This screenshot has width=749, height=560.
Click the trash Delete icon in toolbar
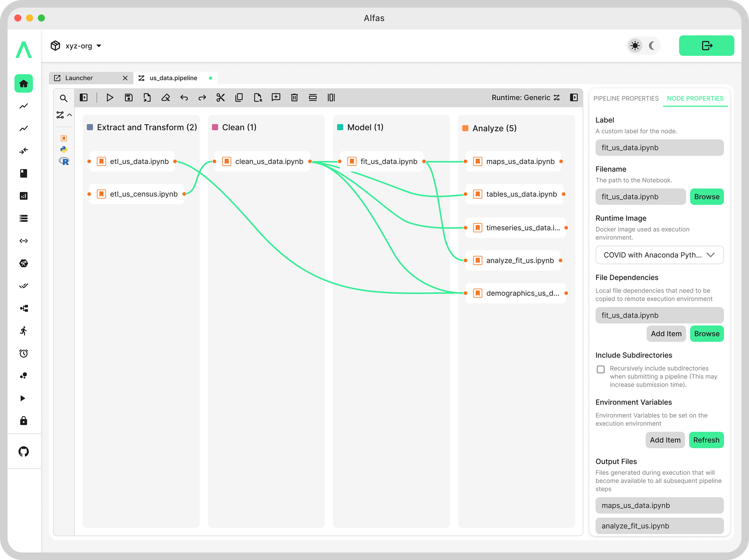click(294, 98)
